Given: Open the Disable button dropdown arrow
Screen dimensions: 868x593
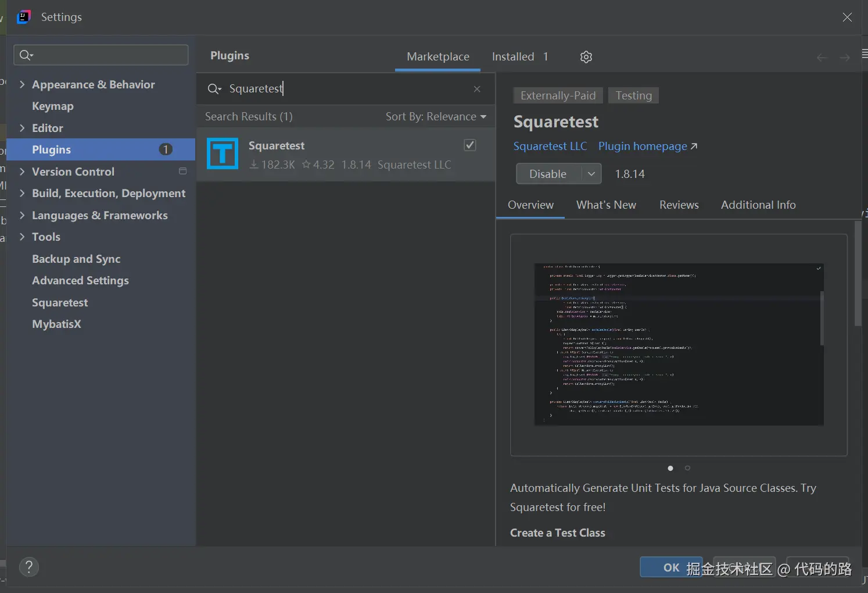Looking at the screenshot, I should [x=591, y=174].
